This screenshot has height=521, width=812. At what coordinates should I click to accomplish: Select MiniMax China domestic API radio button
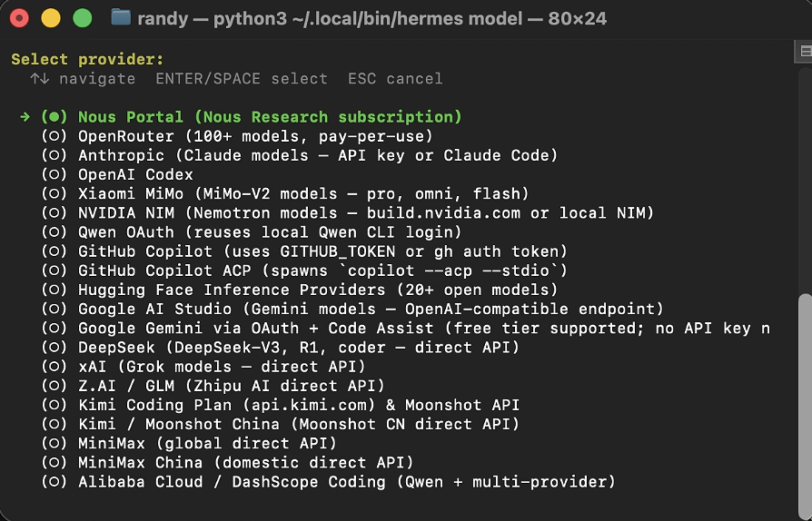coord(54,463)
